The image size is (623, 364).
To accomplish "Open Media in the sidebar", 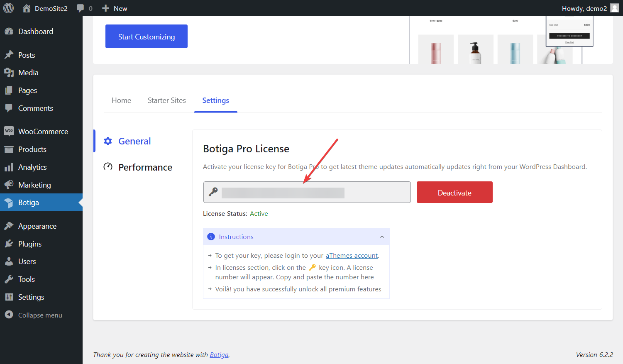I will (28, 73).
